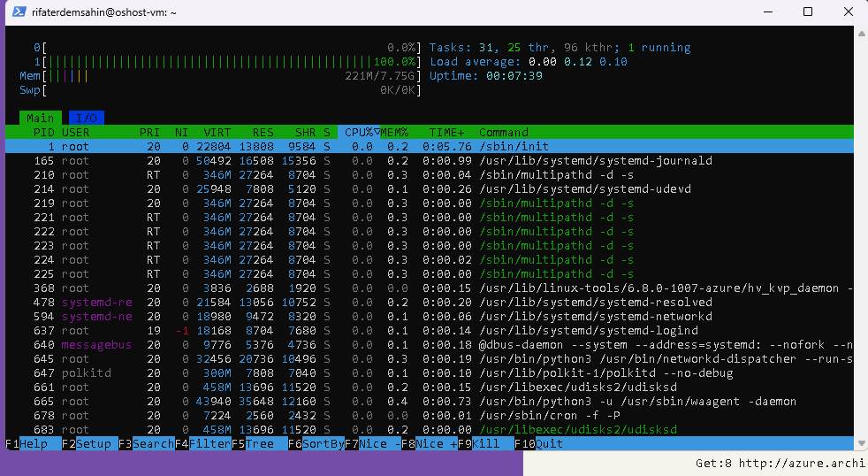The width and height of the screenshot is (868, 476).
Task: Open F6 SortBy menu
Action: tap(316, 444)
